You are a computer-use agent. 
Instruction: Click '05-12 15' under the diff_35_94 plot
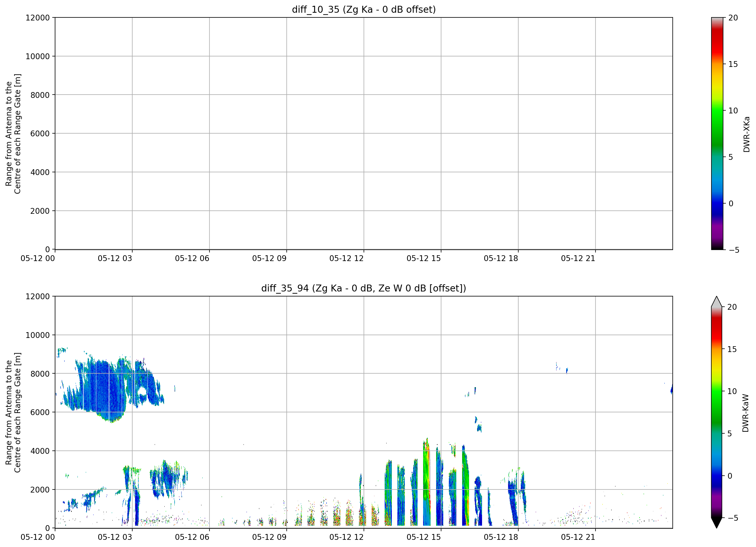point(424,537)
